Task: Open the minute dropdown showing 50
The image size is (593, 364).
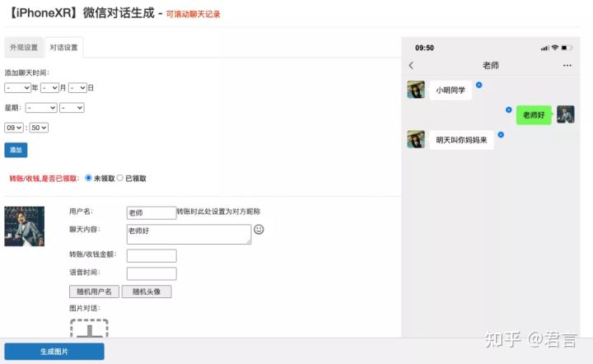Action: click(39, 128)
